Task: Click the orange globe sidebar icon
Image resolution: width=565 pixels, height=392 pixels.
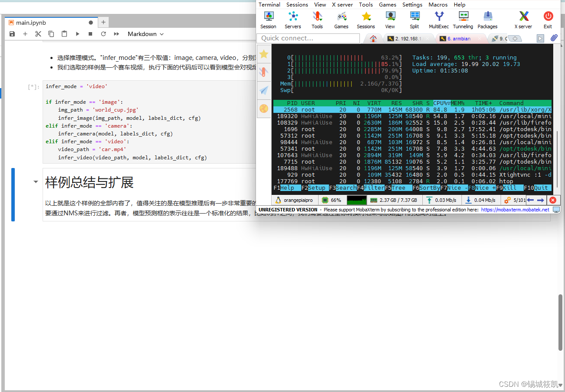Action: point(264,108)
